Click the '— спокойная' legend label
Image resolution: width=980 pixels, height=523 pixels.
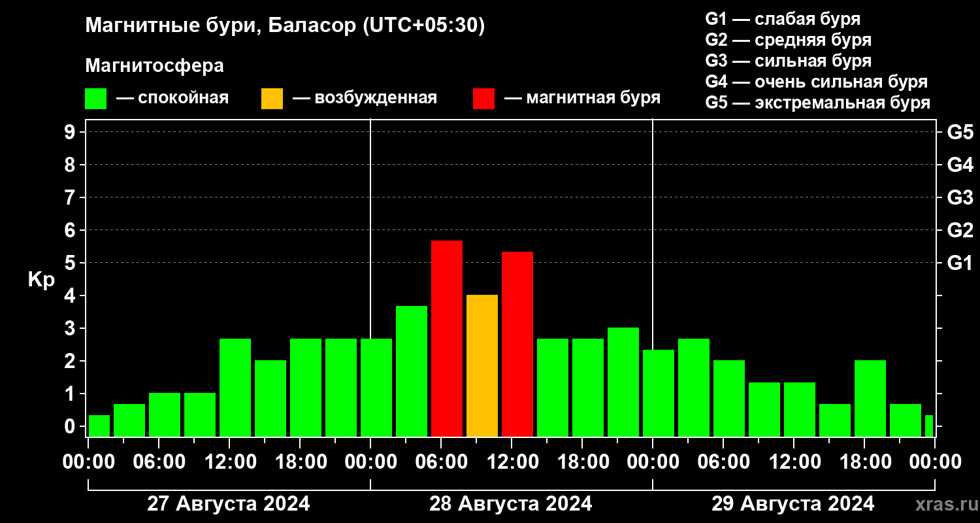point(172,98)
